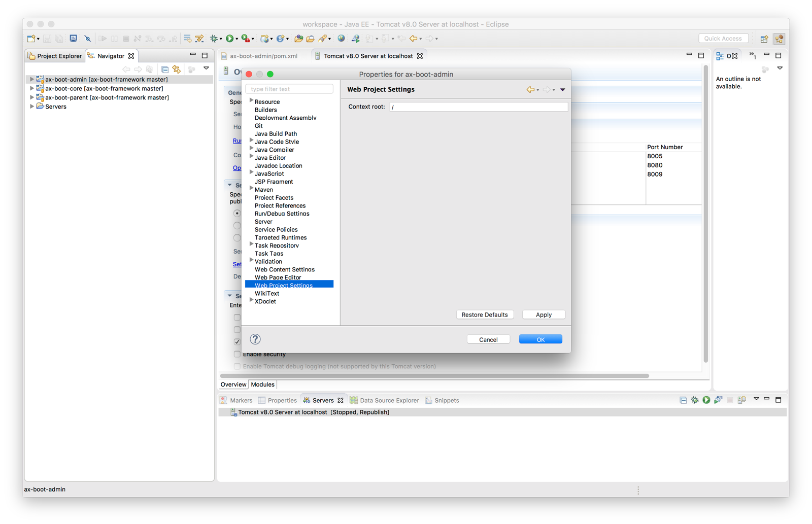
Task: Expand ax-boot-admin project in Navigator
Action: (32, 80)
